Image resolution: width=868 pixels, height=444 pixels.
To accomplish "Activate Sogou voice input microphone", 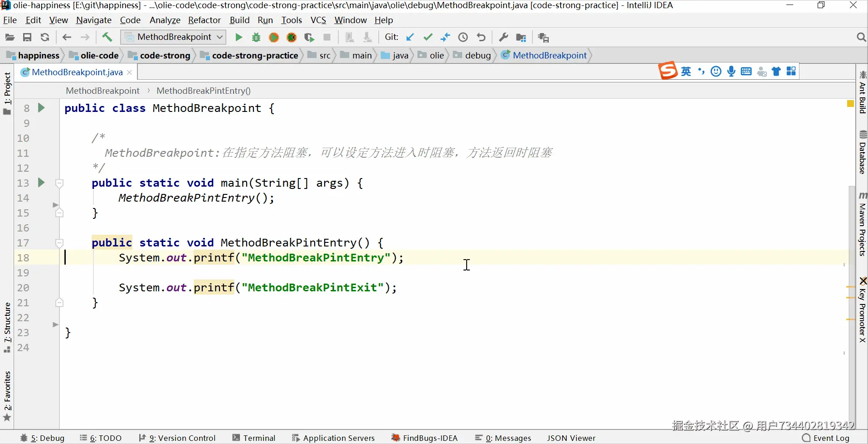I will point(731,71).
